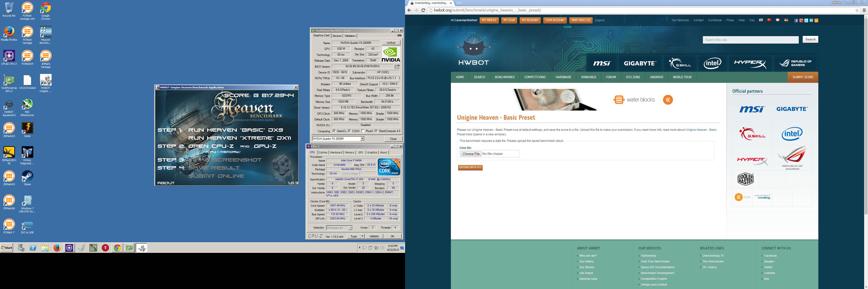Reload the page in Chrome
This screenshot has height=289, width=868.
tap(423, 10)
